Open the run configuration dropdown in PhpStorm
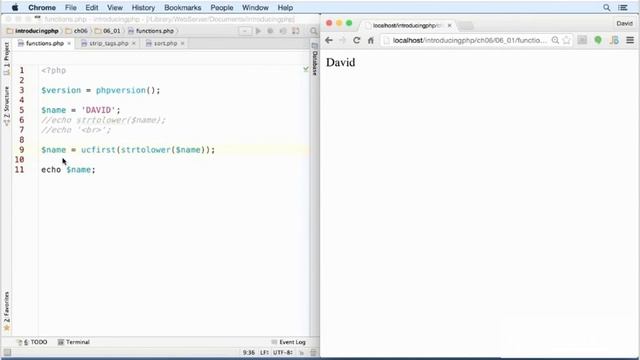640x360 pixels. [x=245, y=31]
